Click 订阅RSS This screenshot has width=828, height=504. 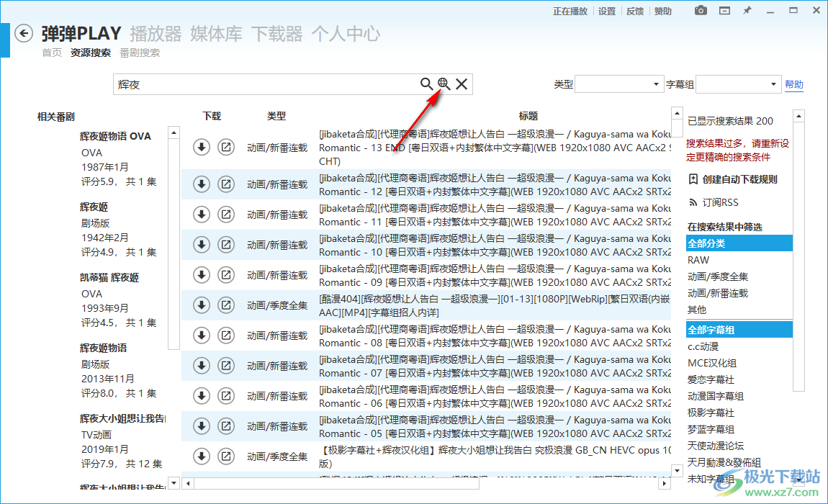tap(720, 202)
